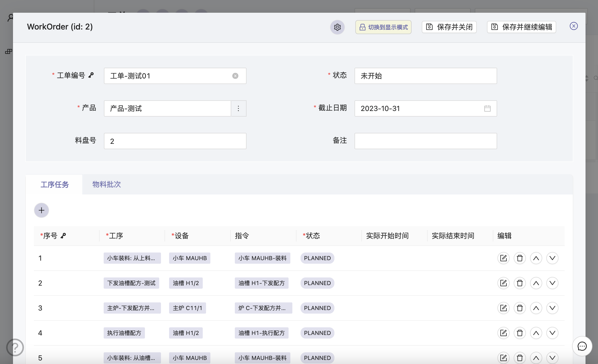Move task row 3 up
This screenshot has width=598, height=364.
(536, 308)
